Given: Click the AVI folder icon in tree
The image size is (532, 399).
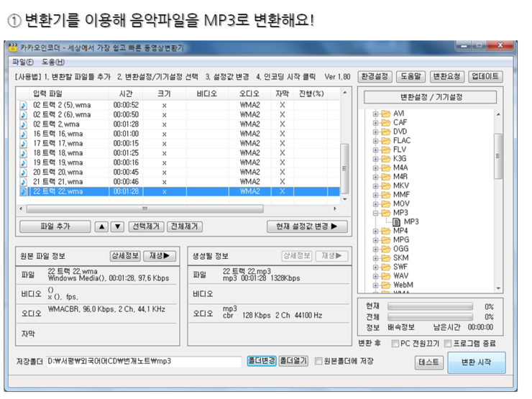Looking at the screenshot, I should point(385,114).
